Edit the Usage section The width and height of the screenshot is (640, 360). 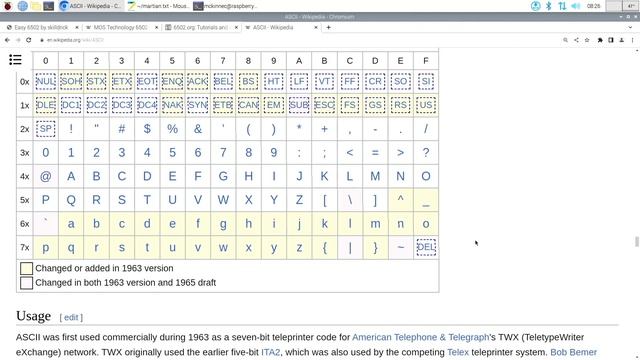pos(71,317)
